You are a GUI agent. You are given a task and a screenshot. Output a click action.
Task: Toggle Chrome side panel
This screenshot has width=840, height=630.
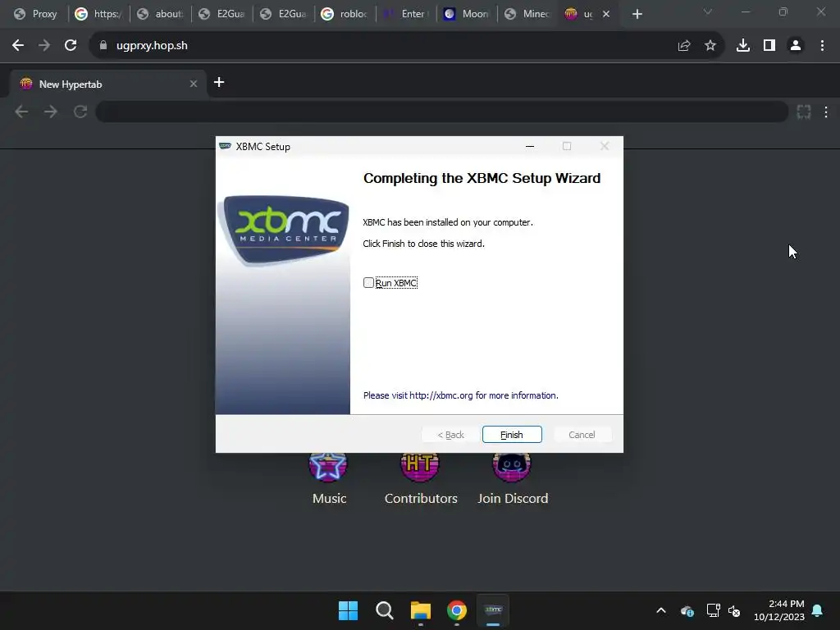click(x=769, y=46)
